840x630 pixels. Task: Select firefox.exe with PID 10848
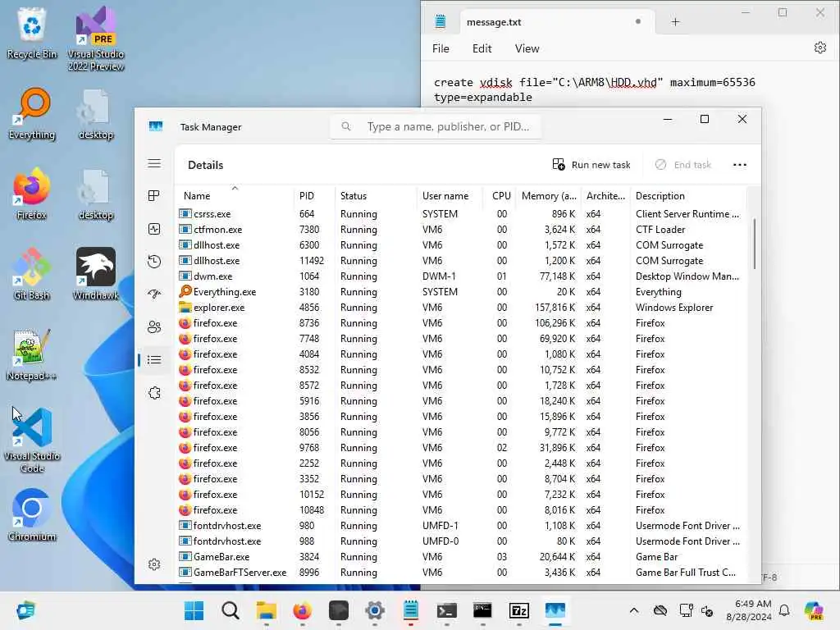[x=461, y=510]
